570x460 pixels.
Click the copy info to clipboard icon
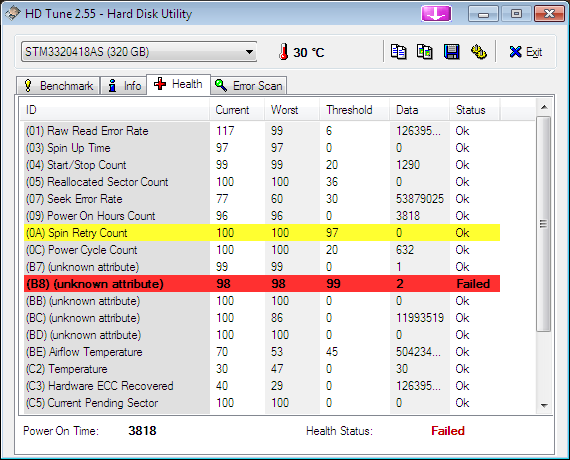(398, 52)
